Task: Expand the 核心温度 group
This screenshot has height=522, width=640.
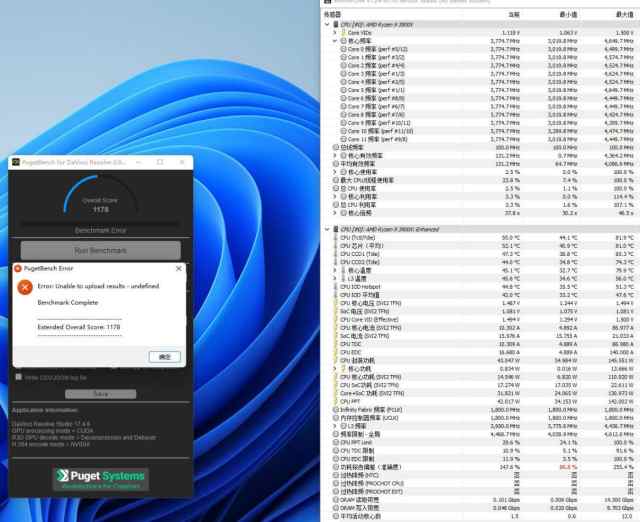Action: pyautogui.click(x=335, y=269)
